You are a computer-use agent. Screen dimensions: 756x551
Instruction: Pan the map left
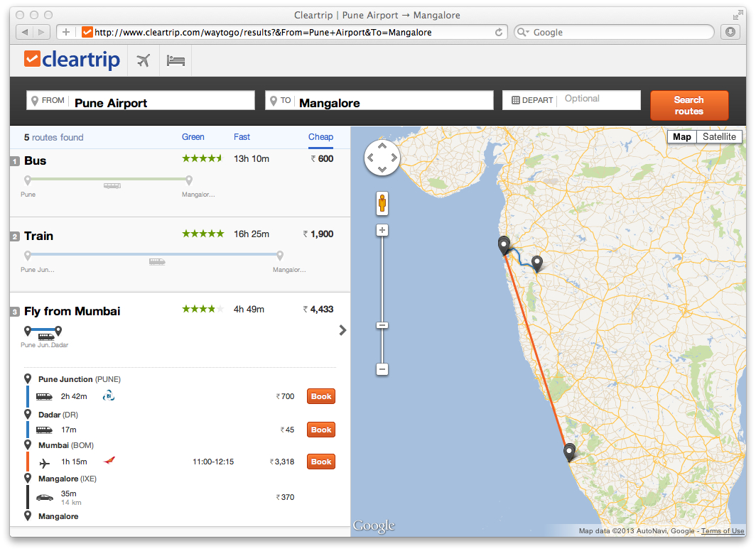[x=370, y=158]
